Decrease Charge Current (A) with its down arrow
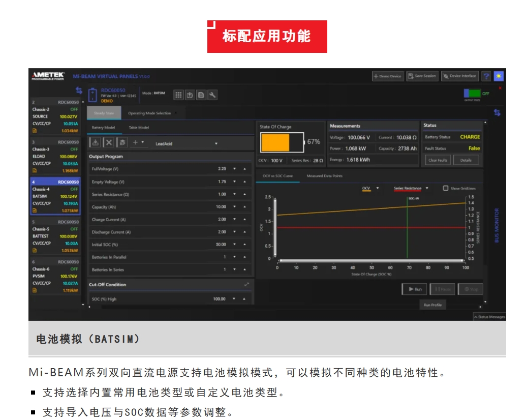529x420 pixels. pyautogui.click(x=234, y=219)
